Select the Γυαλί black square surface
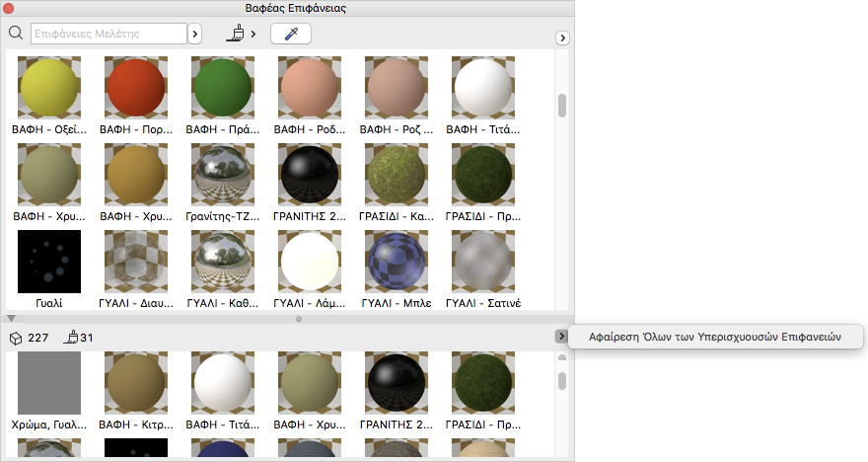 tap(49, 262)
